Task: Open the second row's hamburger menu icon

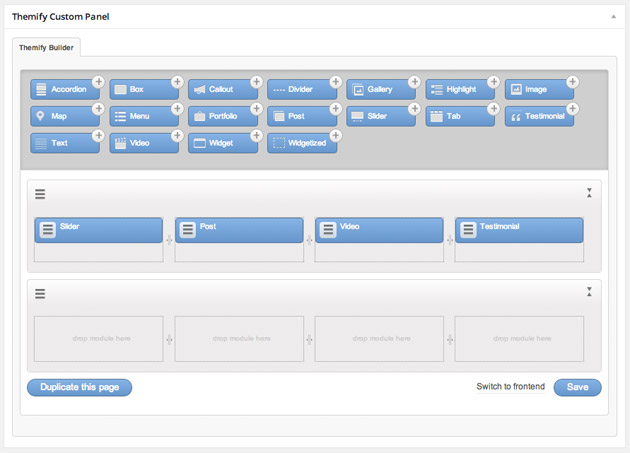Action: (40, 294)
